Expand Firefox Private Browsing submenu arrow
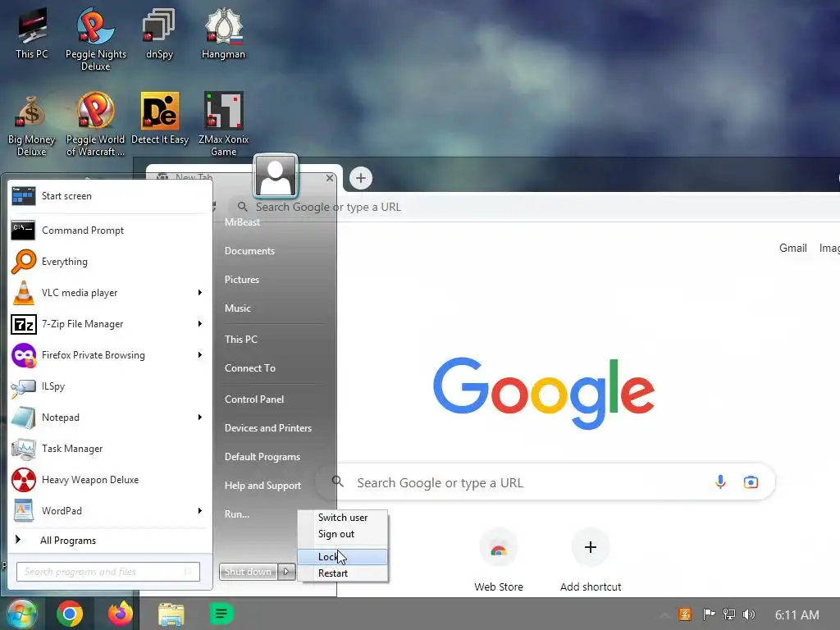The height and width of the screenshot is (630, 840). pos(199,354)
